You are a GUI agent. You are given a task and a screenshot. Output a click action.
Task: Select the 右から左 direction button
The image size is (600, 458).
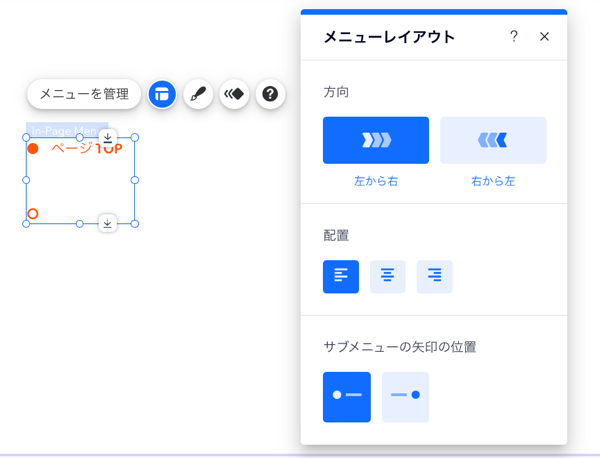pos(493,140)
